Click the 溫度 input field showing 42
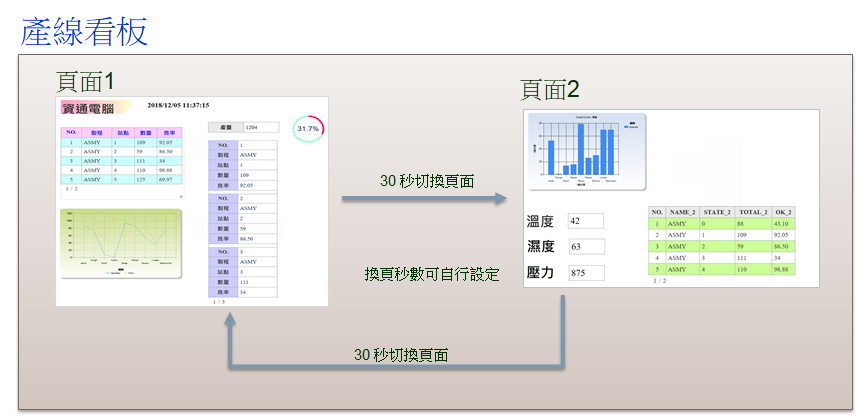 coord(585,221)
